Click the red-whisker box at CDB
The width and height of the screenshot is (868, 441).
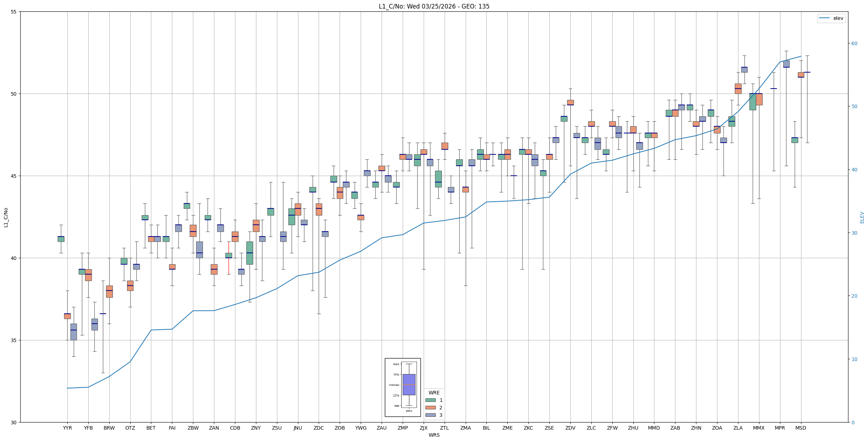[229, 255]
